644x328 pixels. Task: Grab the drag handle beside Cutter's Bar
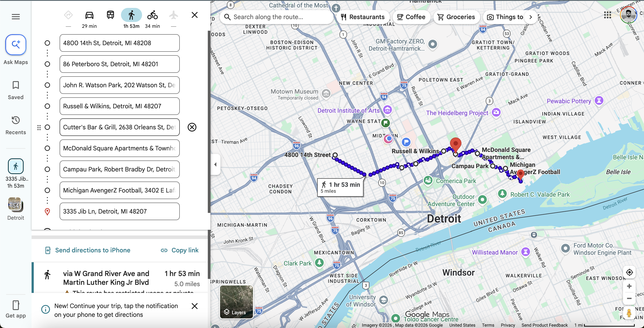click(39, 128)
